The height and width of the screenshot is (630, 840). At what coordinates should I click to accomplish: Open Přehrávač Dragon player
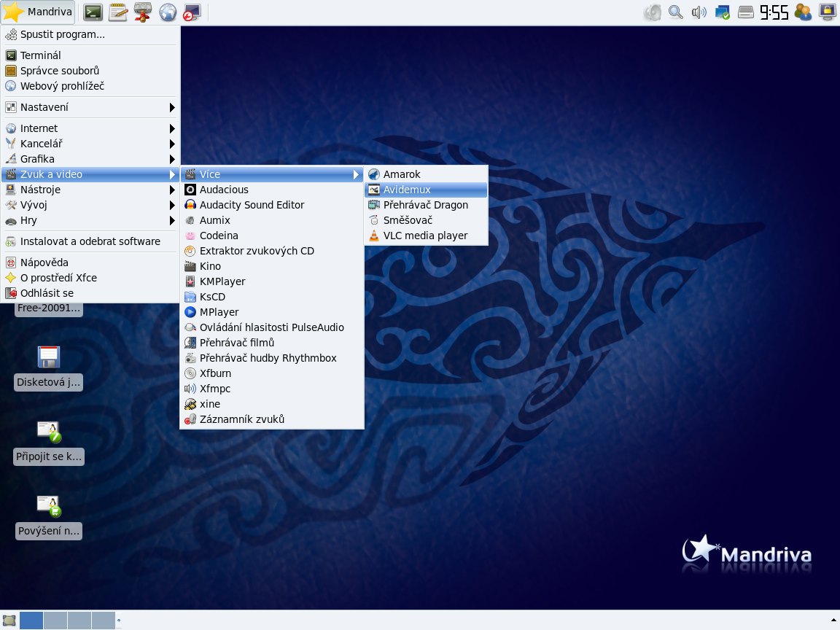[426, 205]
